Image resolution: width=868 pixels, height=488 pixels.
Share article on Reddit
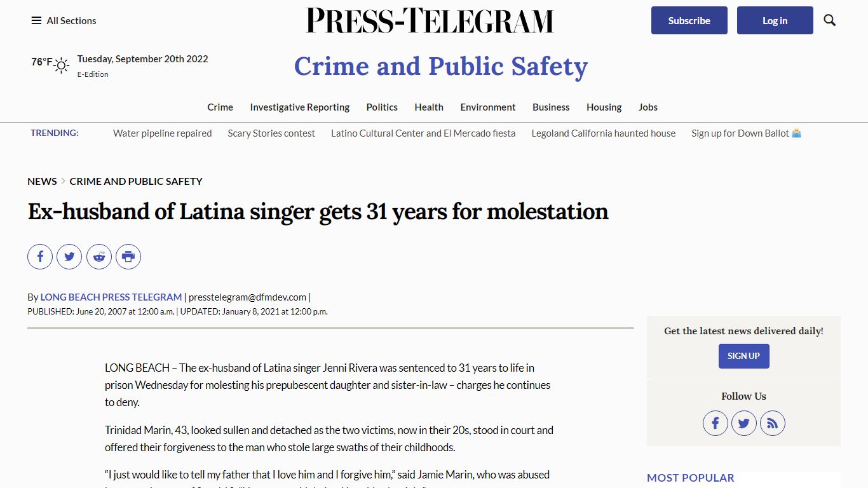pyautogui.click(x=99, y=257)
